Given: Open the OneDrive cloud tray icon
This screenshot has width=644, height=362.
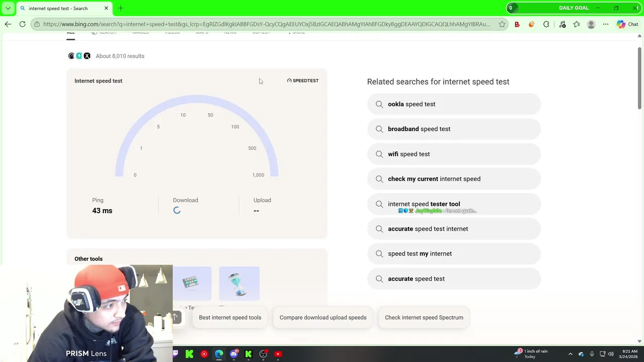Looking at the screenshot, I should (x=581, y=354).
